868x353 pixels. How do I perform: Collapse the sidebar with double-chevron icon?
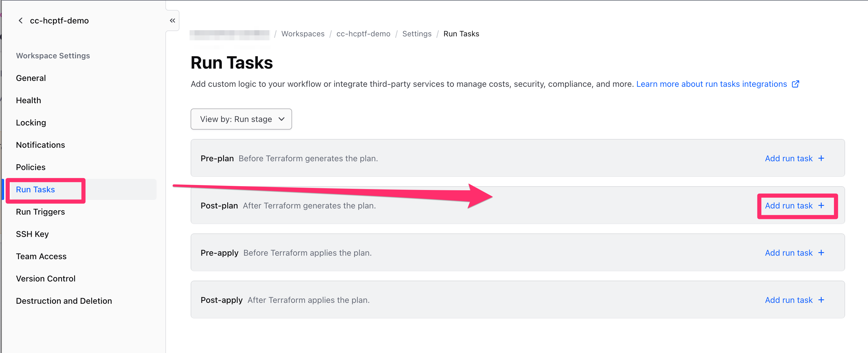coord(172,21)
